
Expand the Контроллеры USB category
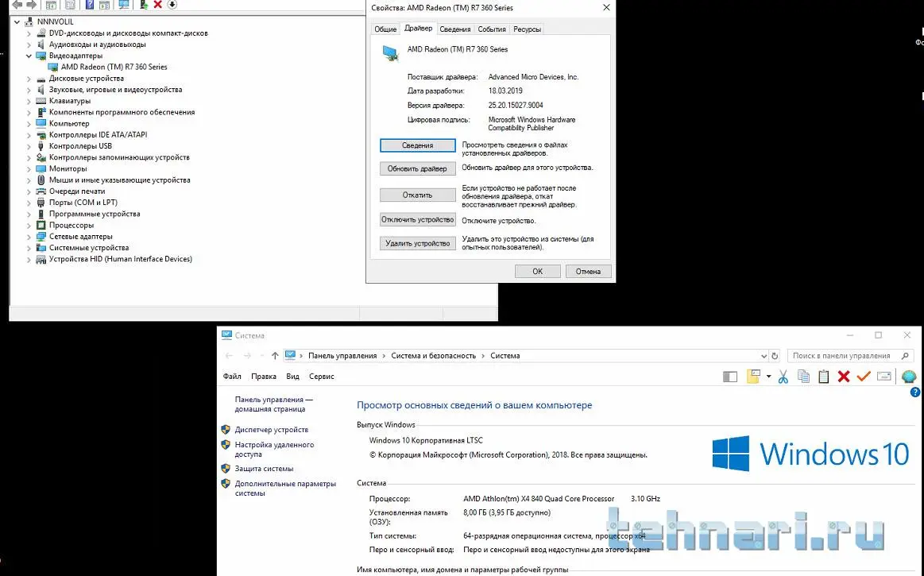tap(29, 146)
